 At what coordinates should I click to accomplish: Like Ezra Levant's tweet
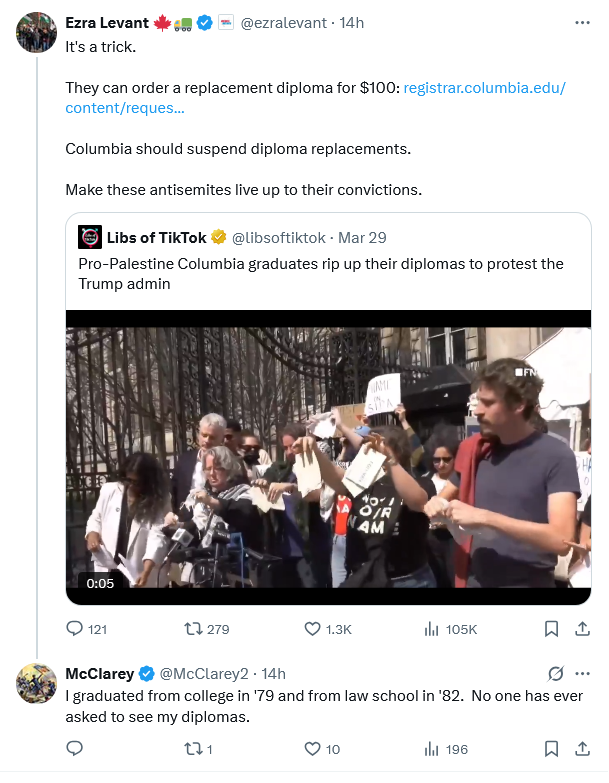click(x=312, y=629)
